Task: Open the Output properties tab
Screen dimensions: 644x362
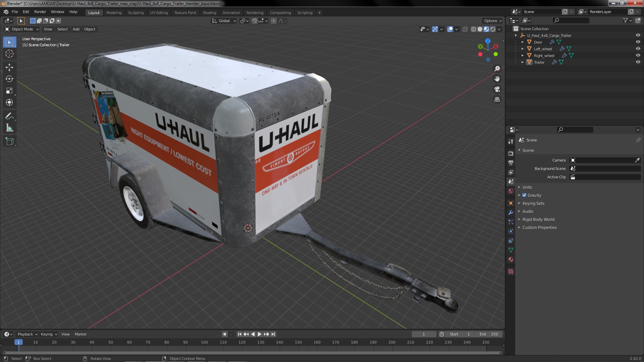Action: coord(511,163)
